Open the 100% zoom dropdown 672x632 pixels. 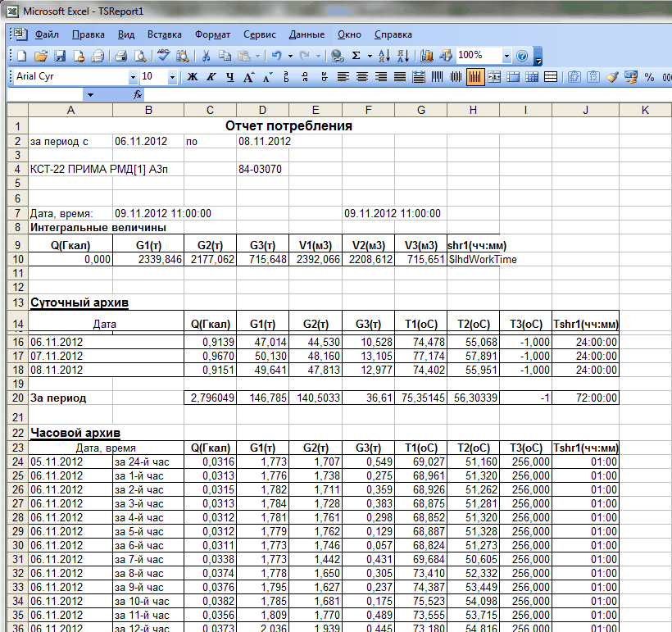[506, 57]
